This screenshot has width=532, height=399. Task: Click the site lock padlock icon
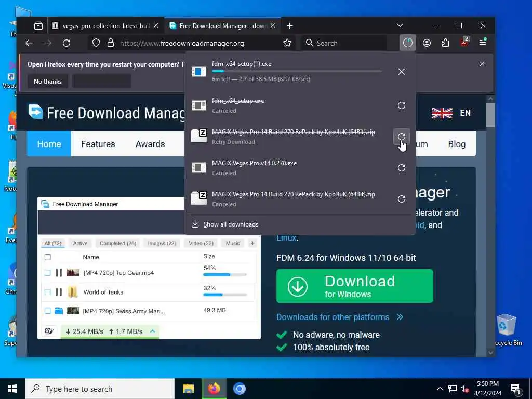(x=111, y=43)
